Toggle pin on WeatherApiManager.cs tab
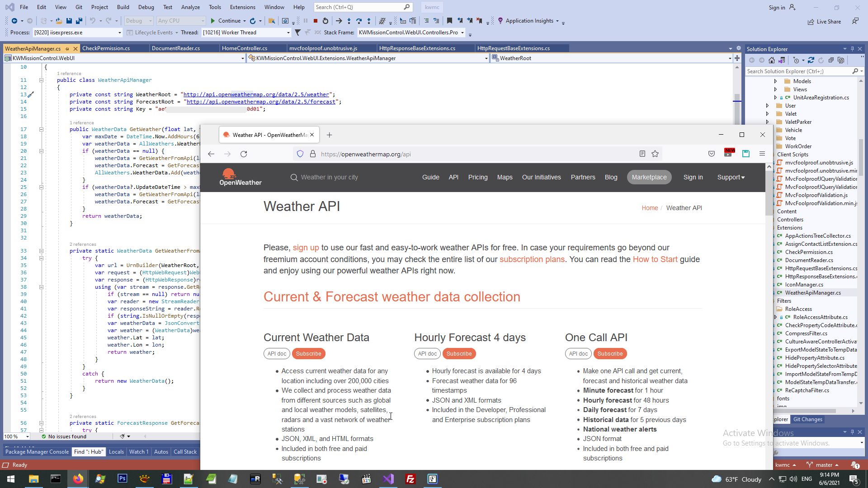 click(x=67, y=48)
